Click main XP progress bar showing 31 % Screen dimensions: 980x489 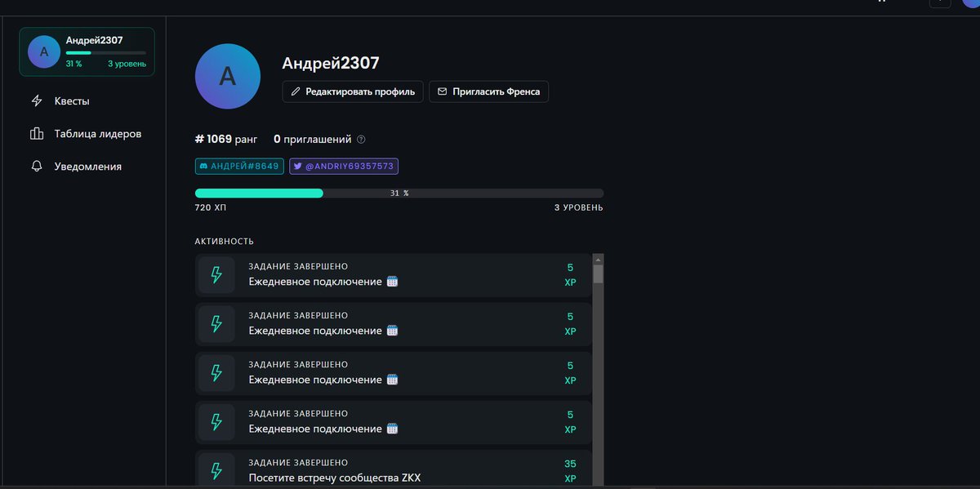399,193
